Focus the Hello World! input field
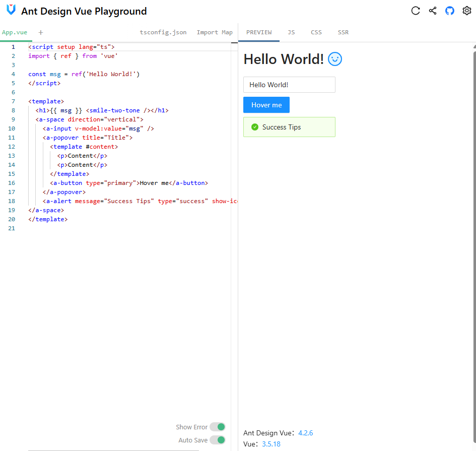 pyautogui.click(x=289, y=85)
